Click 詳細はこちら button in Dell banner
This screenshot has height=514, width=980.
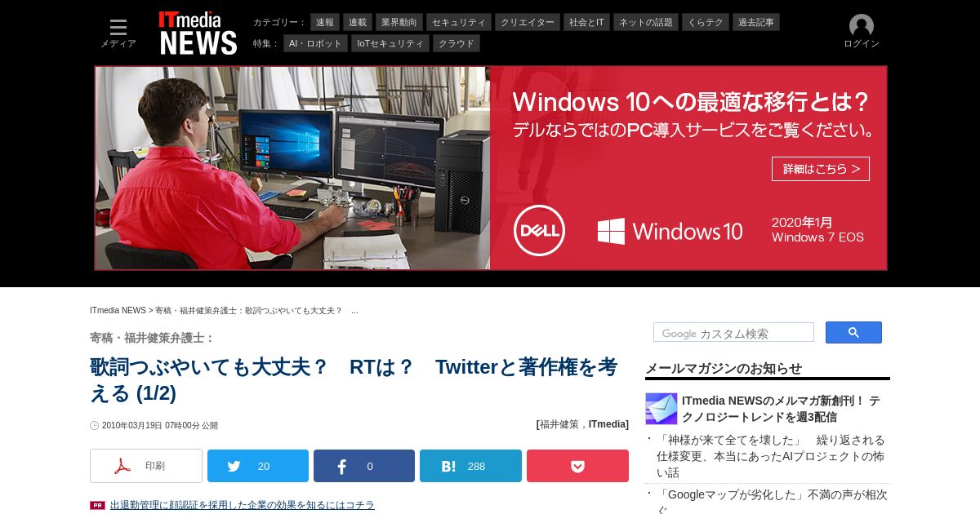(x=821, y=169)
